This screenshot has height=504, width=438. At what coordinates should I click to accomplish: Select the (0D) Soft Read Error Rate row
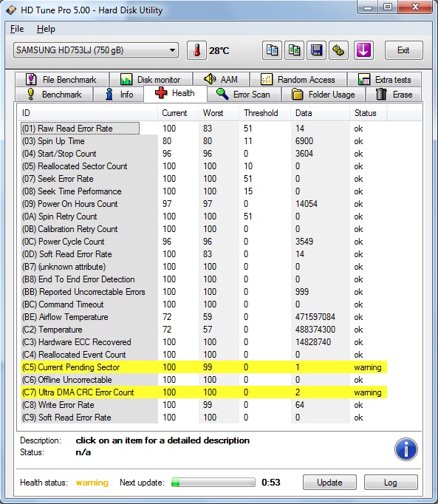tap(204, 253)
